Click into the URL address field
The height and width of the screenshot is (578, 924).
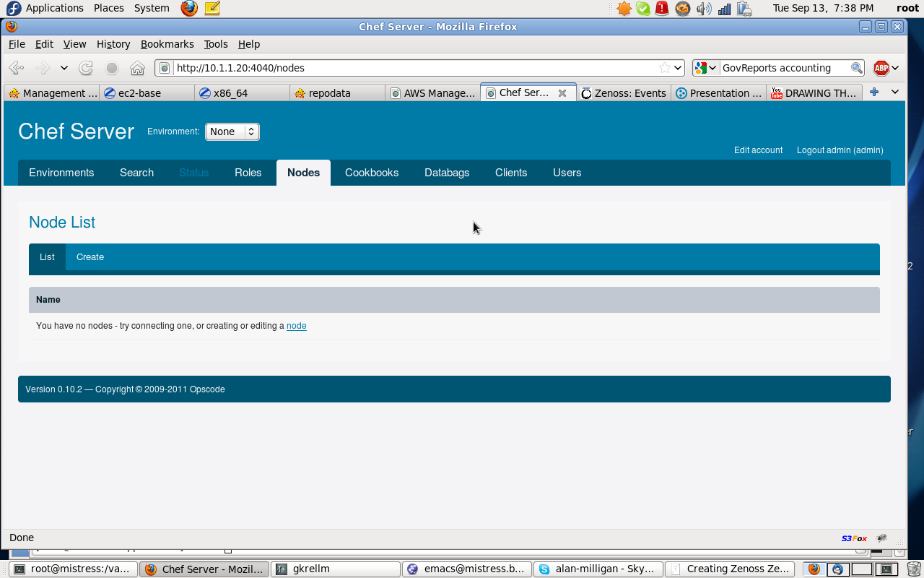pyautogui.click(x=411, y=68)
